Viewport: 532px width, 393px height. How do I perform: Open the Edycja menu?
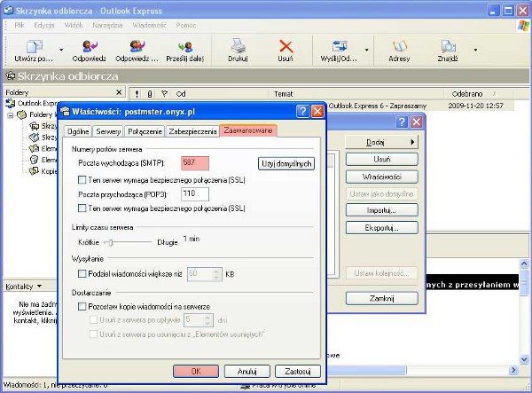pos(44,25)
